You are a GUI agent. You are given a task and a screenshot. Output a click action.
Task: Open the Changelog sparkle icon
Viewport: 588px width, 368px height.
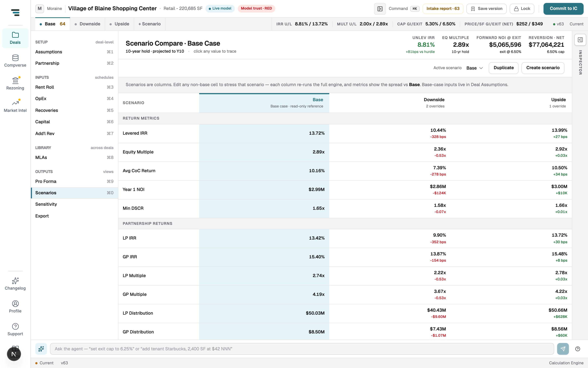(x=15, y=281)
